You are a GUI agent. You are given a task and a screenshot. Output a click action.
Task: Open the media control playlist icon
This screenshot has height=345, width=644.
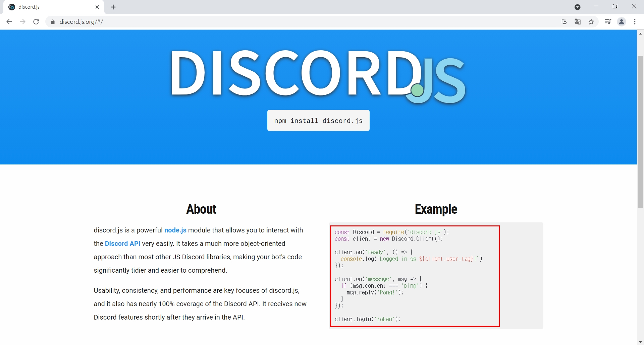[608, 22]
